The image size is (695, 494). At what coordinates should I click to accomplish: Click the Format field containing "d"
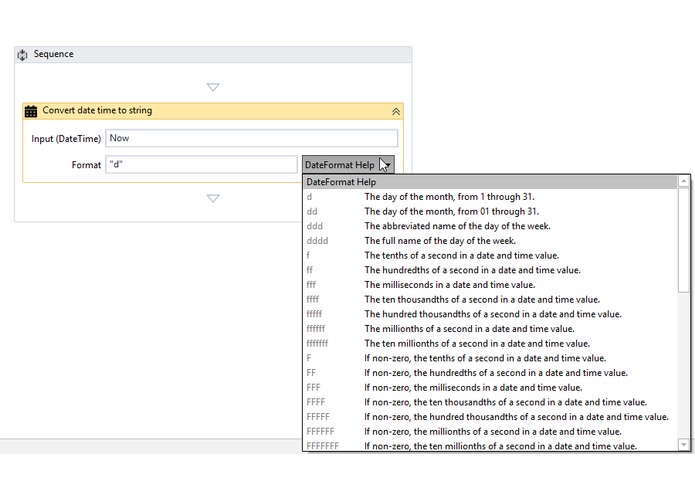tap(201, 164)
